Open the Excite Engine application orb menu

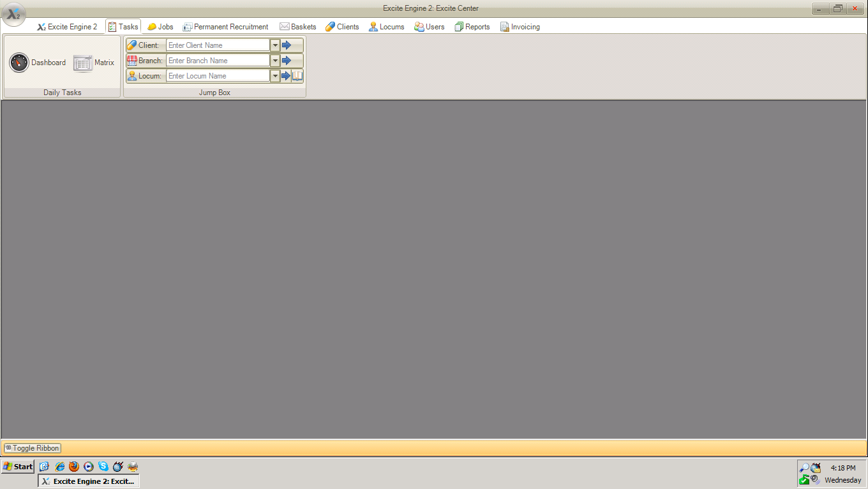point(13,14)
